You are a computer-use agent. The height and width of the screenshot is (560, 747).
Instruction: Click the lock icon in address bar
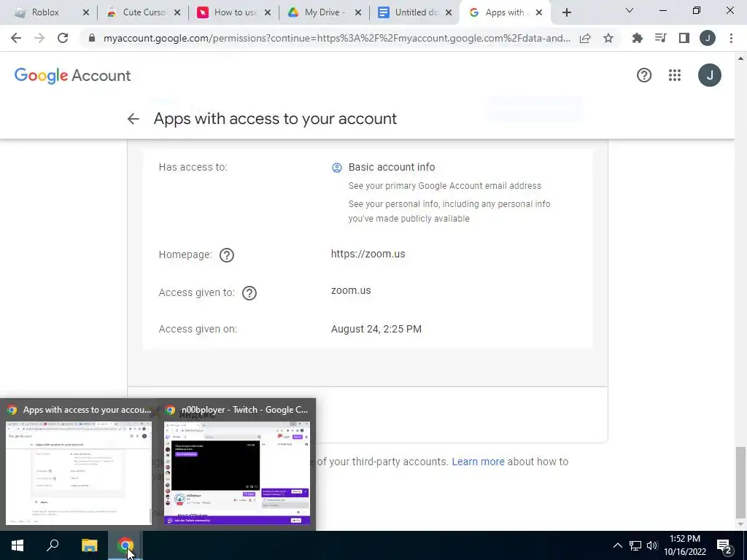coord(92,38)
